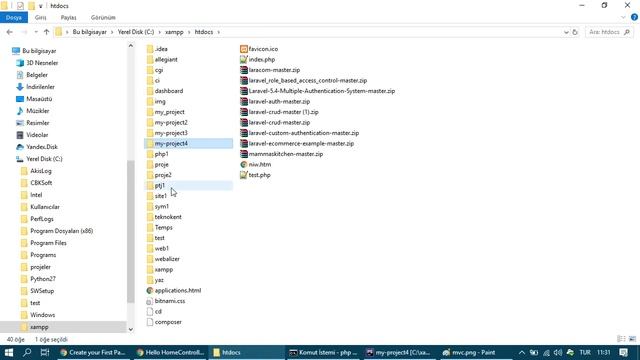The height and width of the screenshot is (360, 640).
Task: Select laravel-ecommerce-example-master.zip
Action: 297,144
